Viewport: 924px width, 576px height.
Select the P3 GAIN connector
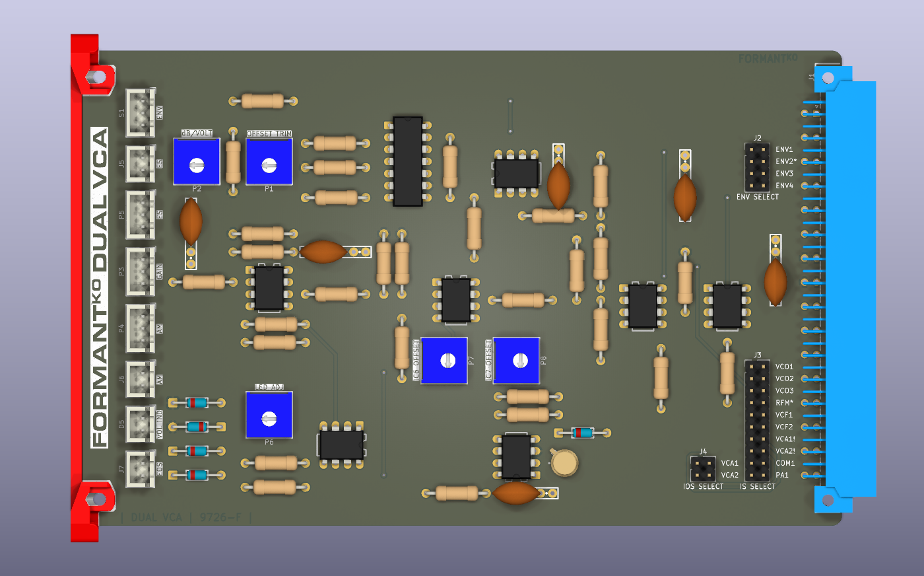click(141, 271)
